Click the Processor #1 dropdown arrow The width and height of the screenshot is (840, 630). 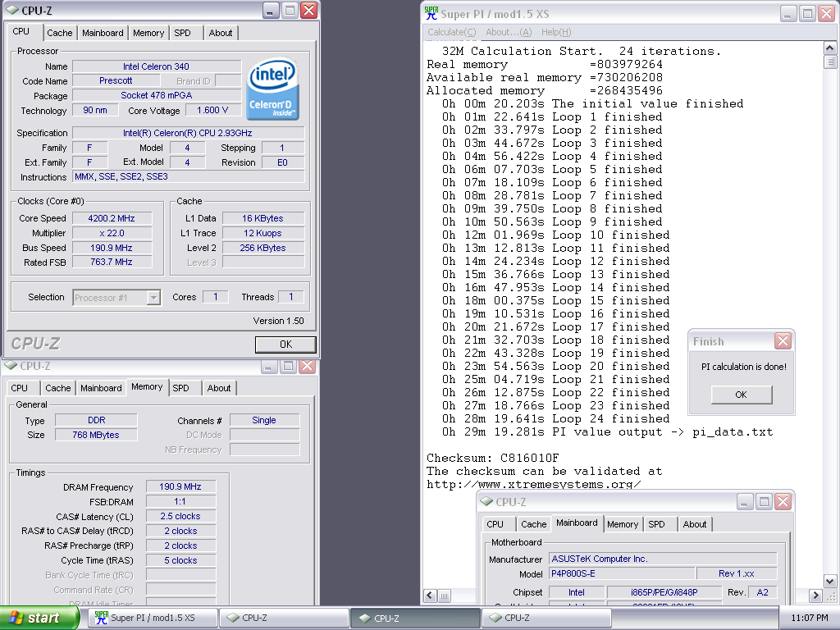[153, 297]
